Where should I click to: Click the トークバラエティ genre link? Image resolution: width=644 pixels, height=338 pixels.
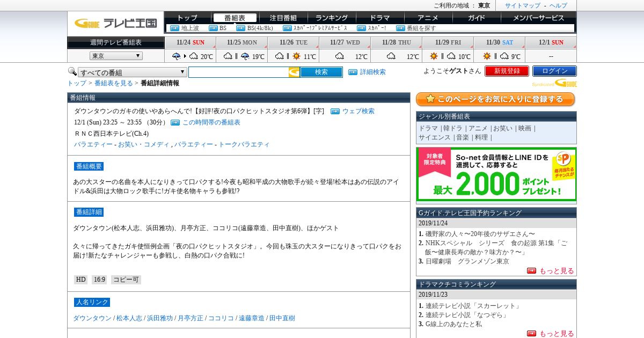(x=244, y=144)
